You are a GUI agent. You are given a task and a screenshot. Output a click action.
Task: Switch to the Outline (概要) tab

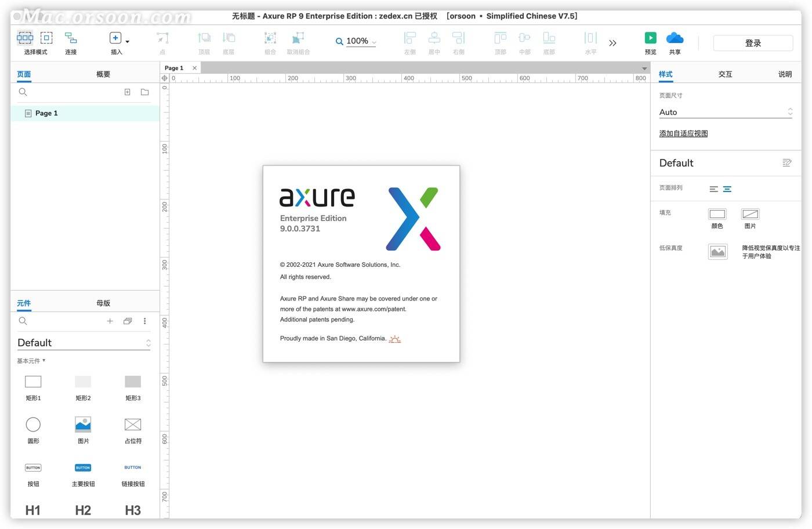(103, 74)
